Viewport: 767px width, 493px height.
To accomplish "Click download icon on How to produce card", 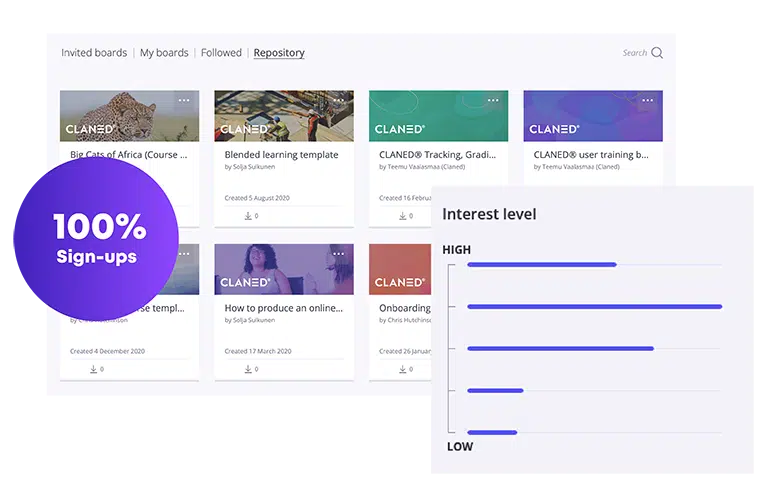I will (249, 369).
